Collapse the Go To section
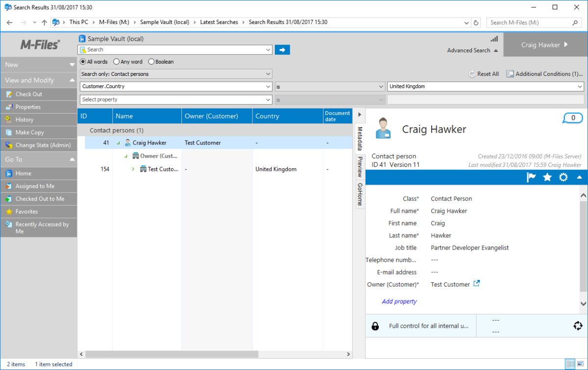The height and width of the screenshot is (370, 588). click(72, 159)
